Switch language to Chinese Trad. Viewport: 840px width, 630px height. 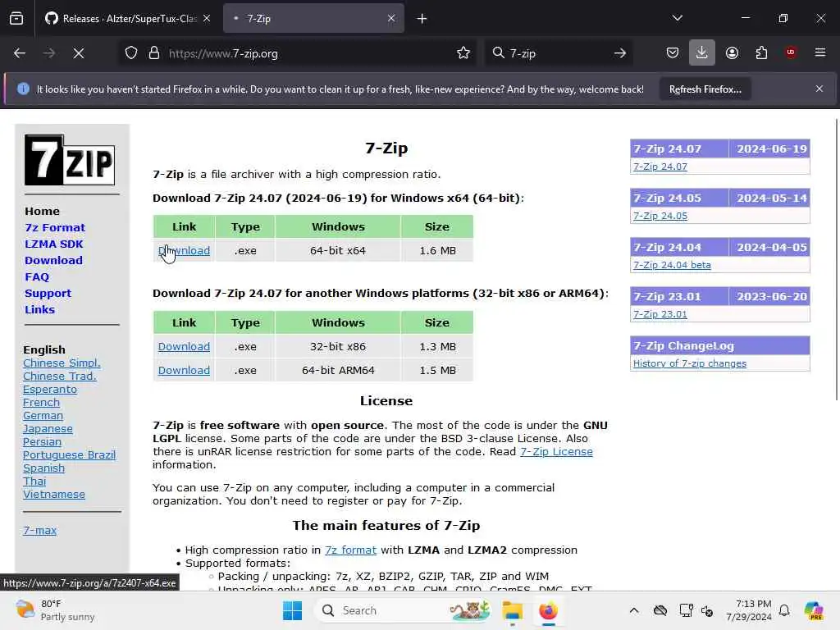point(59,376)
